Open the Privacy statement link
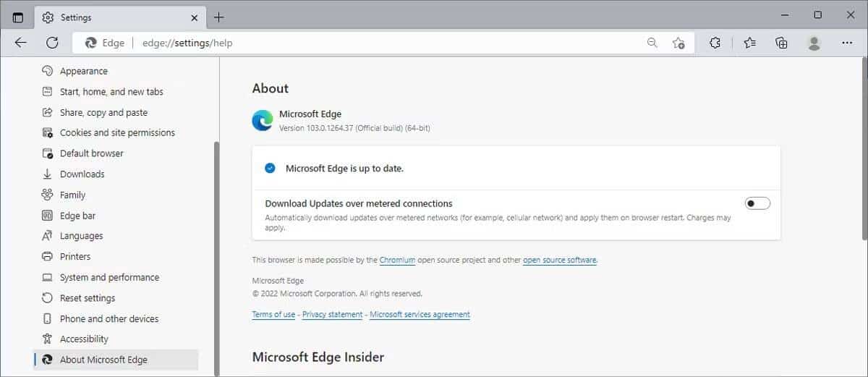This screenshot has width=868, height=377. point(332,314)
